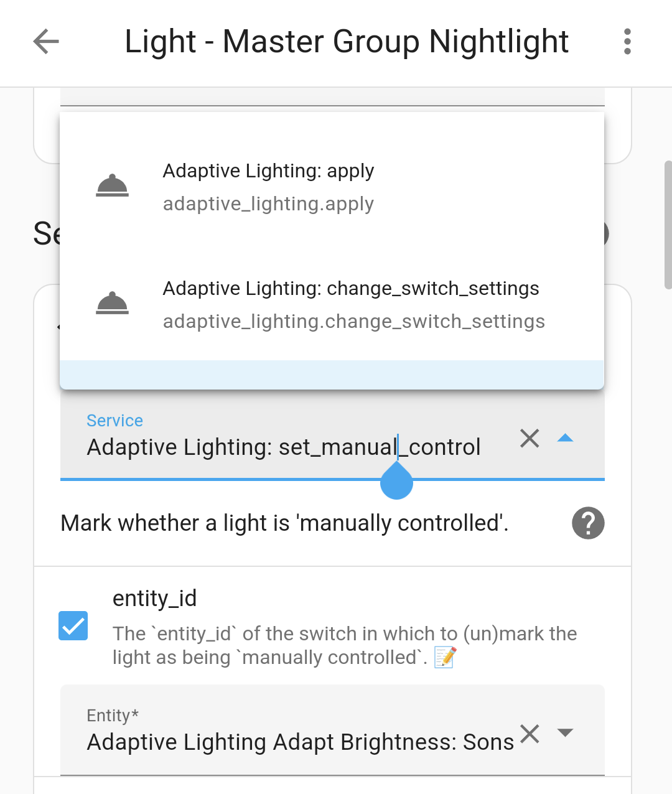Open help via the question mark icon
This screenshot has width=672, height=794.
[587, 523]
